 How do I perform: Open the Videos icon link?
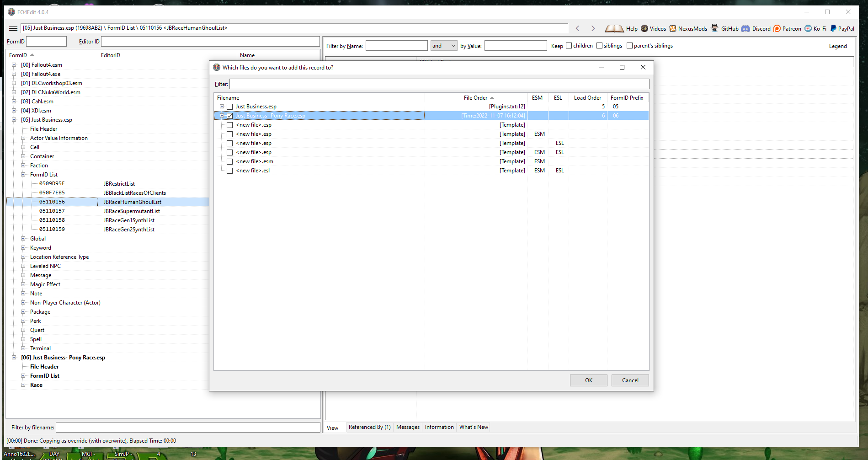click(644, 28)
